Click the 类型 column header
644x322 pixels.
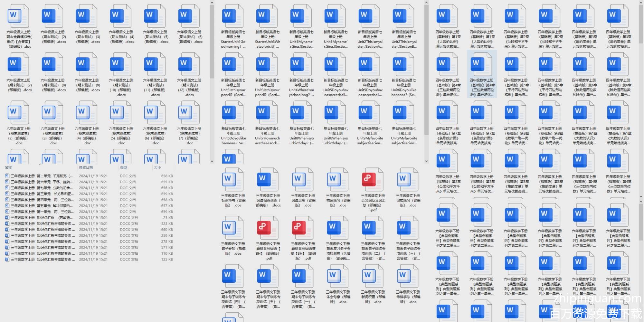[x=123, y=167]
